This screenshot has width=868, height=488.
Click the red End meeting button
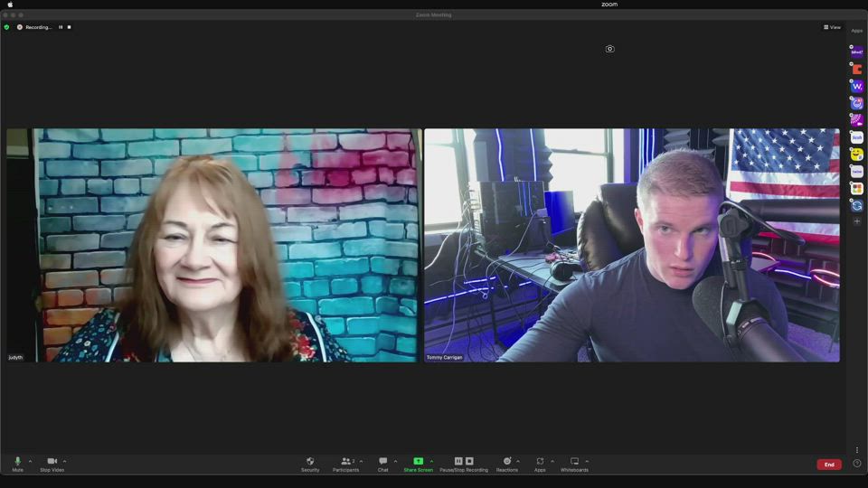(828, 465)
